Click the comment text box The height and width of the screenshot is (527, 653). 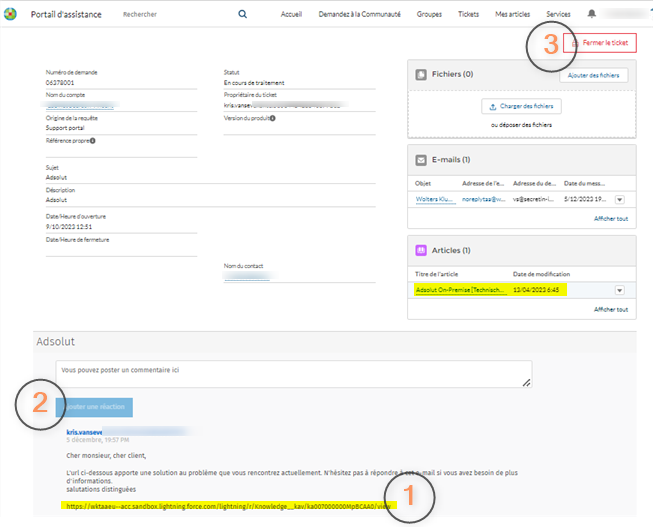click(x=294, y=374)
